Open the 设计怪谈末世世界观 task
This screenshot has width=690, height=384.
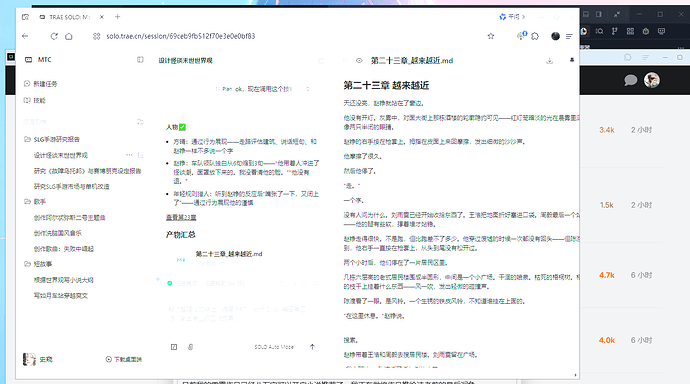pyautogui.click(x=61, y=155)
